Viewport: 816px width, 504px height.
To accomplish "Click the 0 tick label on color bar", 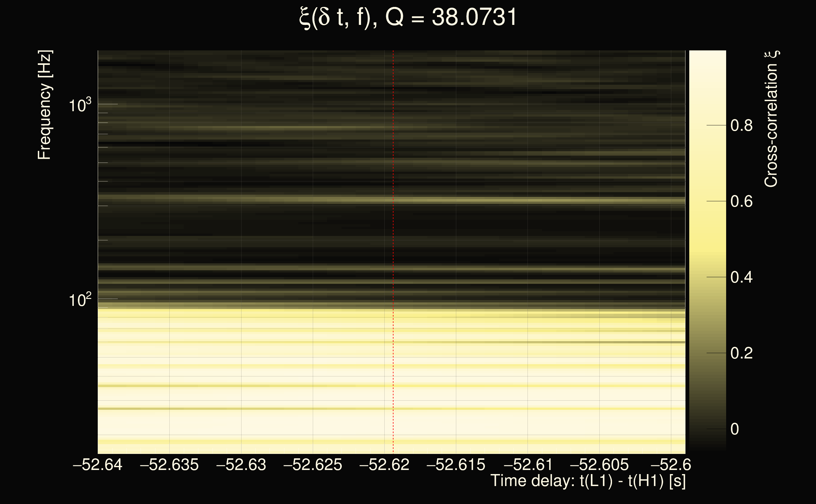I will point(734,429).
